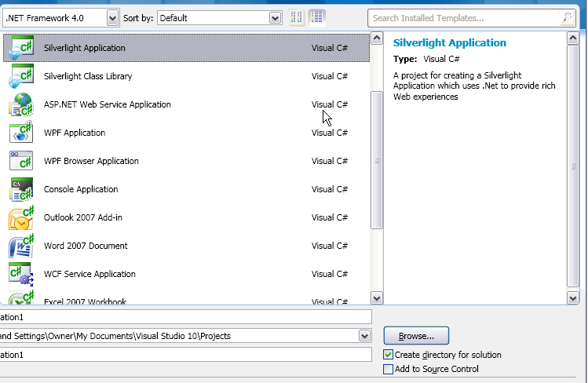Click the ASP.NET Web Service Application icon
This screenshot has height=383, width=588.
21,104
